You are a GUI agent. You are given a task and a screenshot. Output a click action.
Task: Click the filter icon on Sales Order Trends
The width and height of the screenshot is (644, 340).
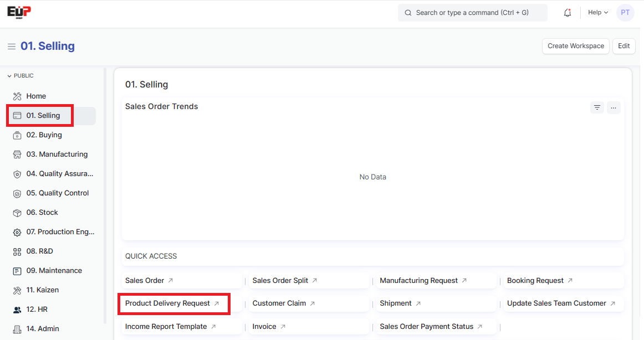[597, 107]
